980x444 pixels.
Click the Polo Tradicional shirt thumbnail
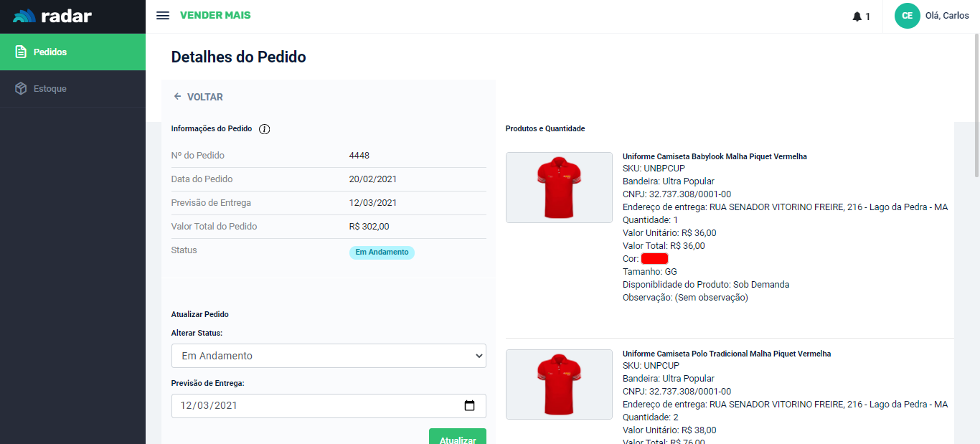click(x=559, y=384)
